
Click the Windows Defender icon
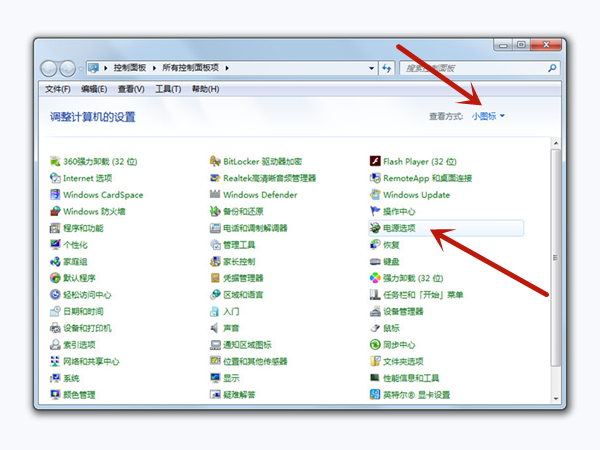(x=215, y=194)
